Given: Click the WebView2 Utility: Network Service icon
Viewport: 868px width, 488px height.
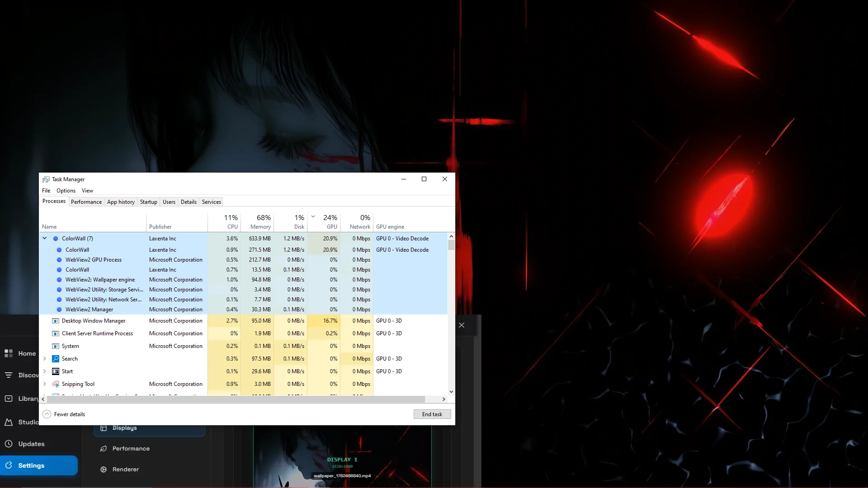Looking at the screenshot, I should pos(59,299).
